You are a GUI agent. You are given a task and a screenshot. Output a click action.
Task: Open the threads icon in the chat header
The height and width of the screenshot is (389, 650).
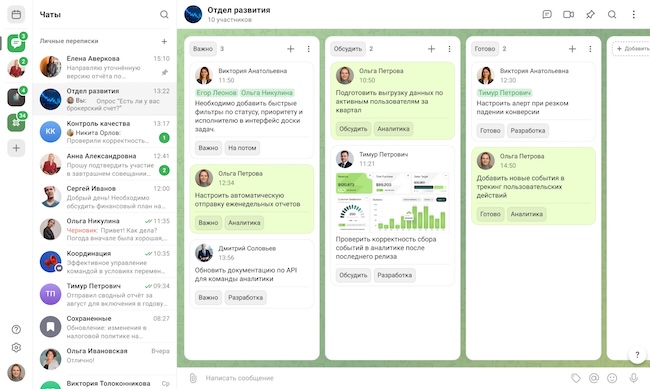click(x=547, y=15)
